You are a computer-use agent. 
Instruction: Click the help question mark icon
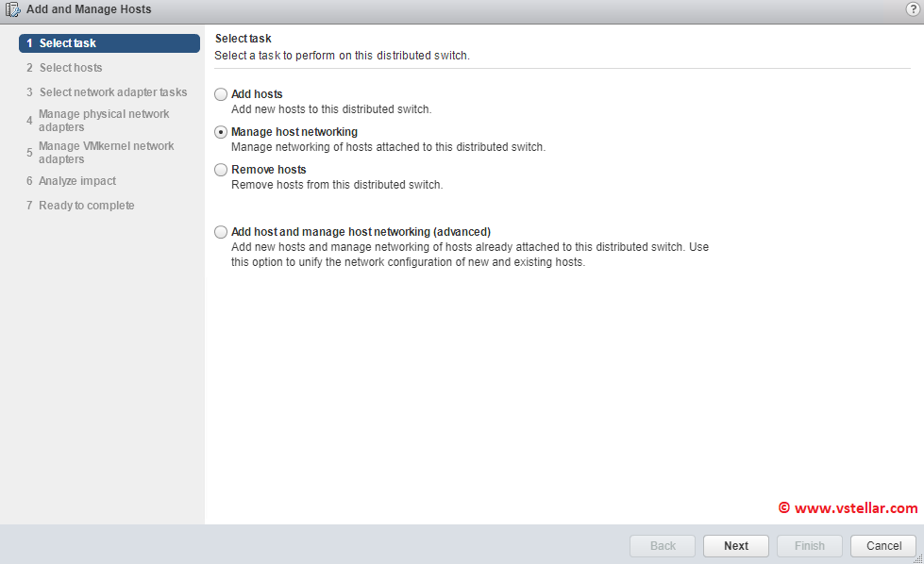click(912, 9)
